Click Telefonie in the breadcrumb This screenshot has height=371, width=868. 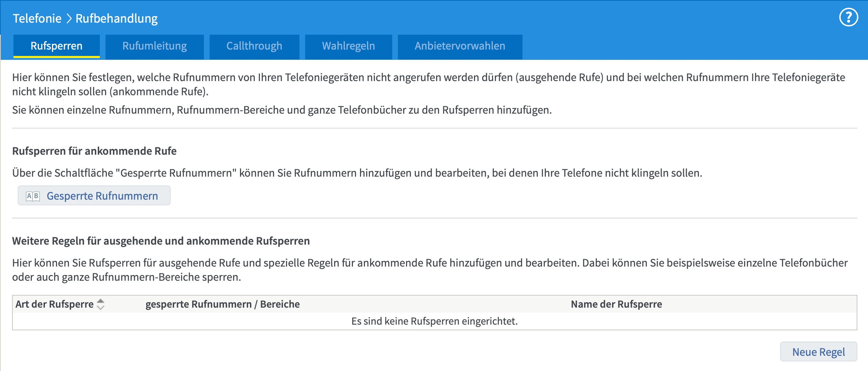37,18
